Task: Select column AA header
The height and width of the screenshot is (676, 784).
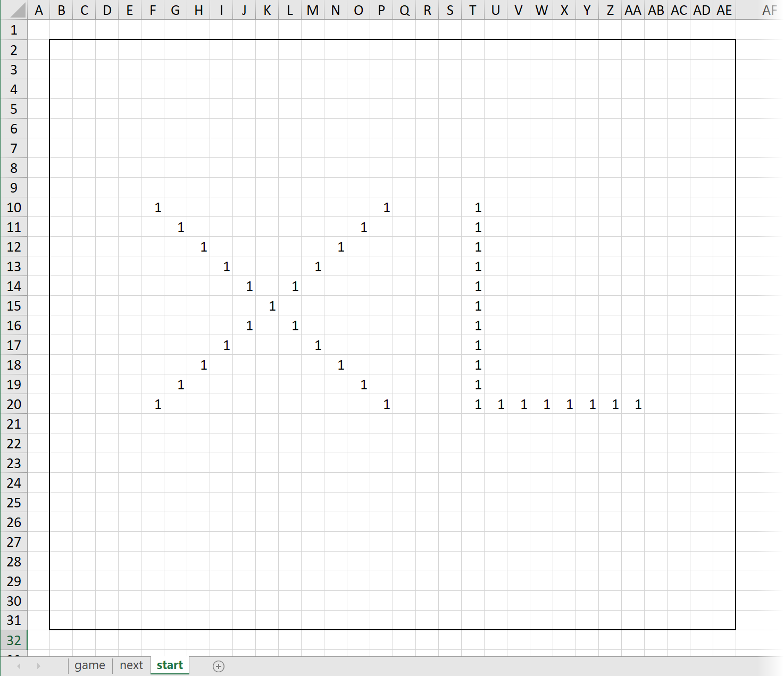Action: click(x=633, y=10)
